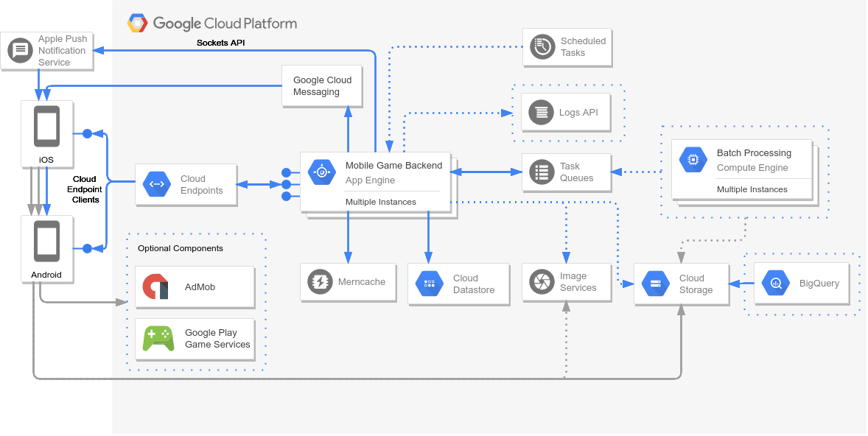
Task: Click the Google Cloud Platform hexagon logo
Action: [137, 24]
